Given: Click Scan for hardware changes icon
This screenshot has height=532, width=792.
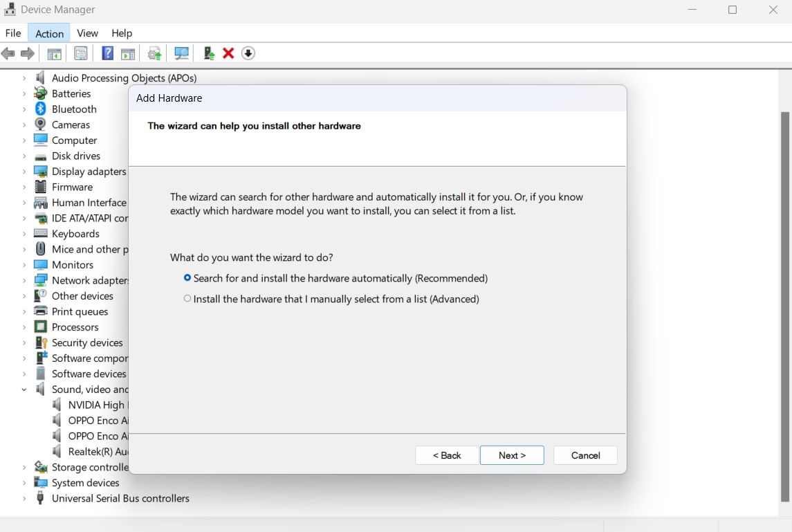Looking at the screenshot, I should (x=181, y=53).
